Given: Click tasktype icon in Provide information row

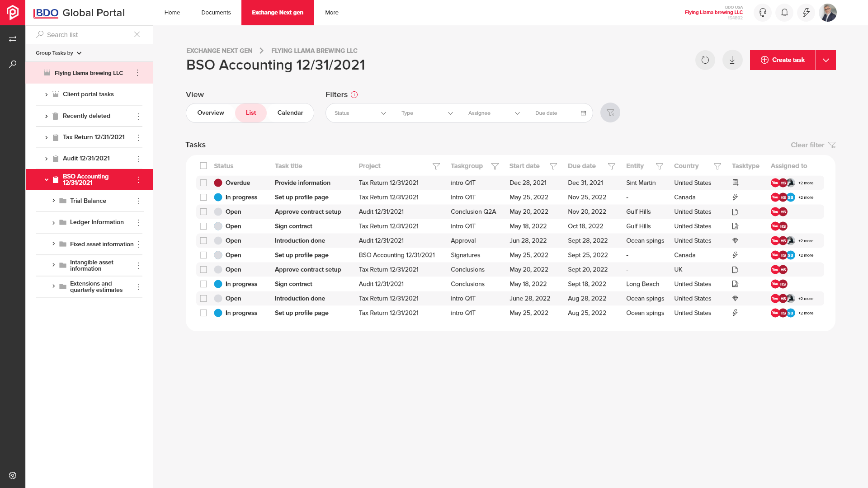Looking at the screenshot, I should coord(735,183).
